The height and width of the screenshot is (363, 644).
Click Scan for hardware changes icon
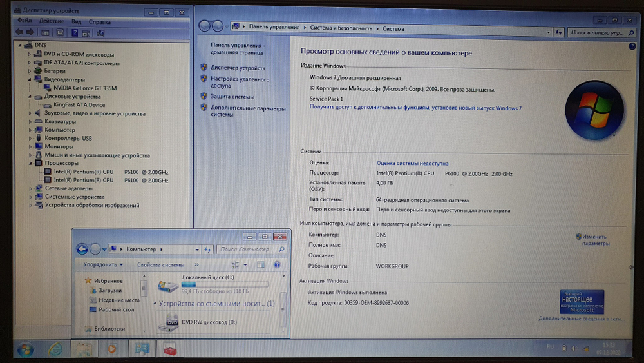[100, 34]
